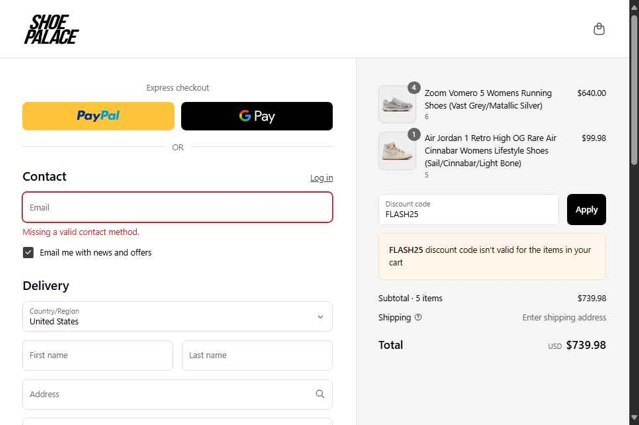Click the Shoe Palace logo

[51, 29]
